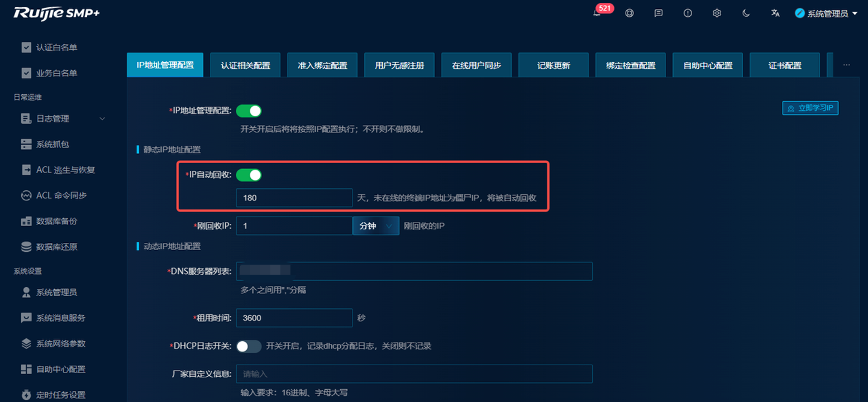
Task: Toggle the IP地址管理配置 switch off
Action: point(249,111)
